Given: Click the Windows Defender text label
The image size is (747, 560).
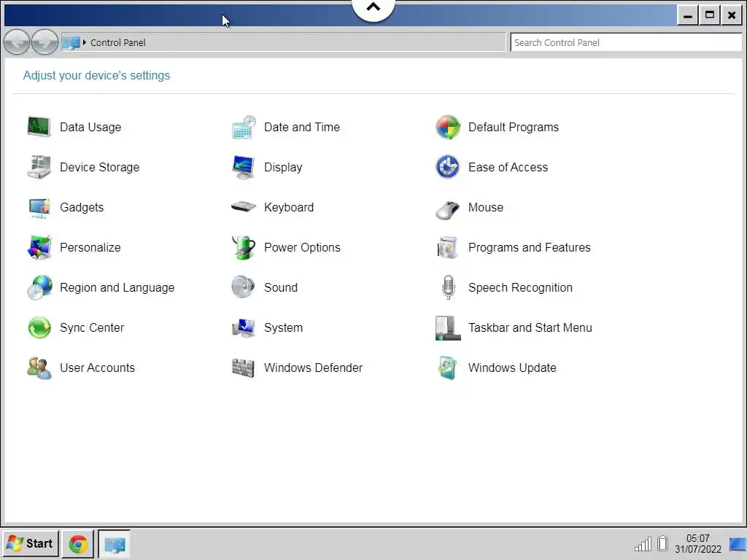Looking at the screenshot, I should (313, 368).
